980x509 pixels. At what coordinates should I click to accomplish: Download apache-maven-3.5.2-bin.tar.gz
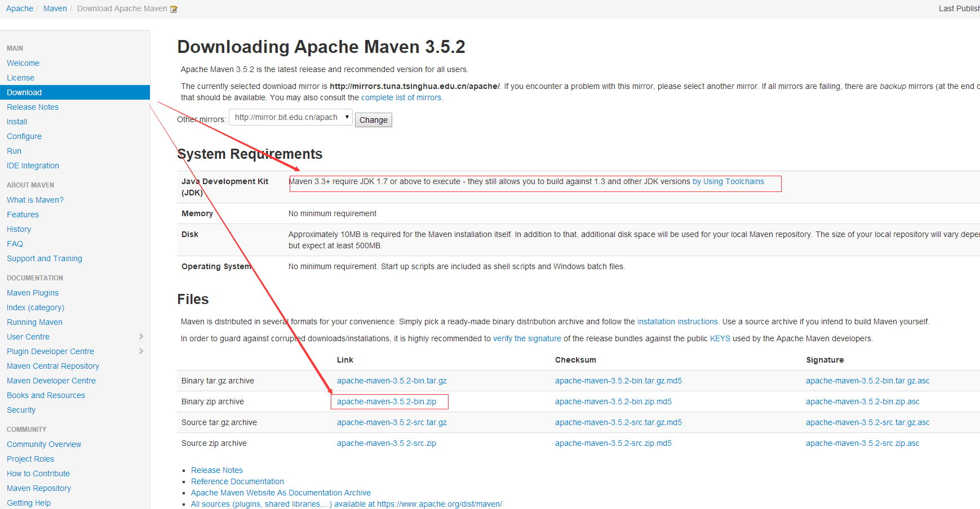click(x=392, y=381)
